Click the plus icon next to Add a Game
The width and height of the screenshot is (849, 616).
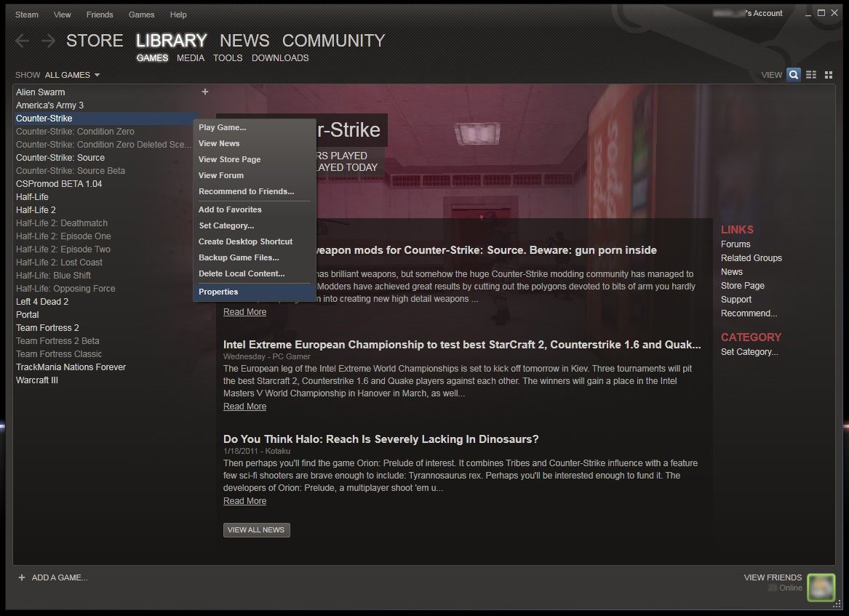pyautogui.click(x=22, y=577)
